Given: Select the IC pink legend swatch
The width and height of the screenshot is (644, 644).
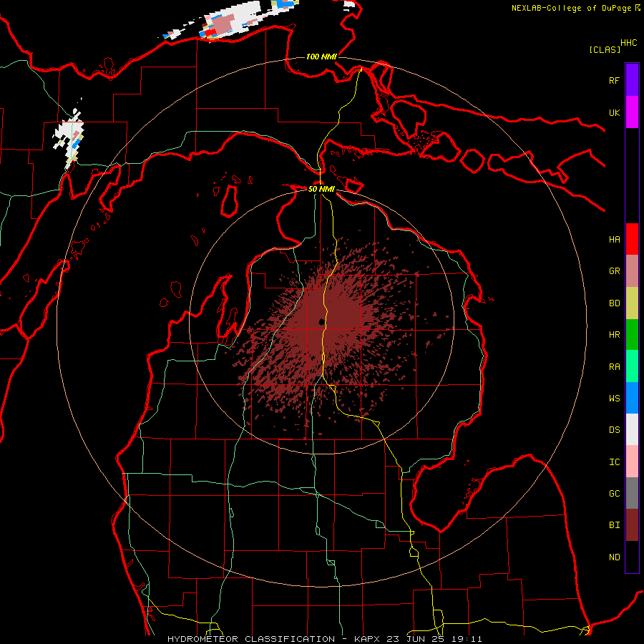Looking at the screenshot, I should tap(632, 462).
